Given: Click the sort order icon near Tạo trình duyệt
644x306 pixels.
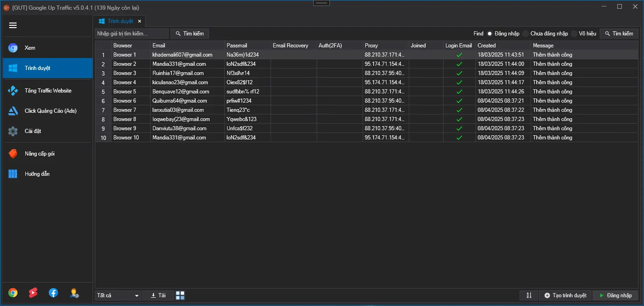Looking at the screenshot, I should [529, 295].
